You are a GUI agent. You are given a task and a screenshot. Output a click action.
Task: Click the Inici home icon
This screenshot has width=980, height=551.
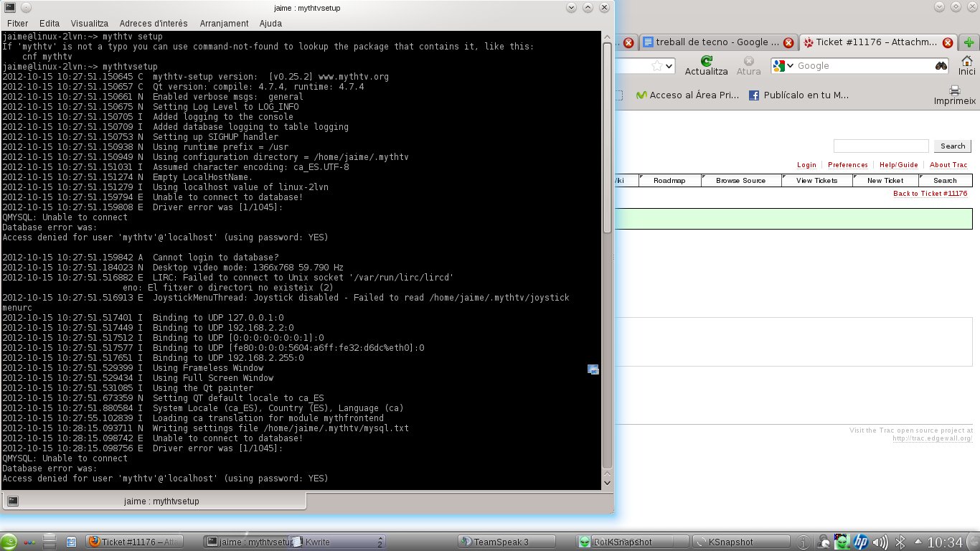click(967, 61)
